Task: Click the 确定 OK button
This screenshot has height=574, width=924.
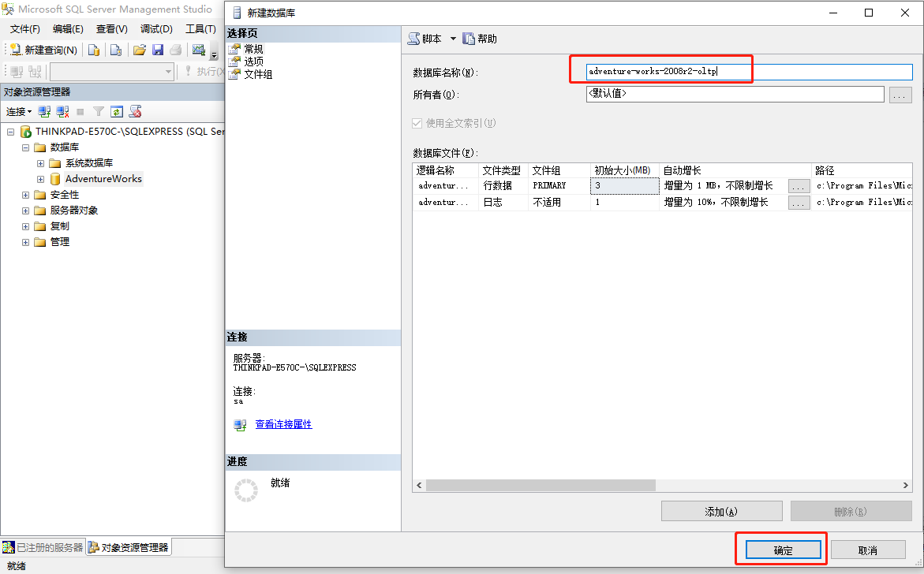Action: coord(784,550)
